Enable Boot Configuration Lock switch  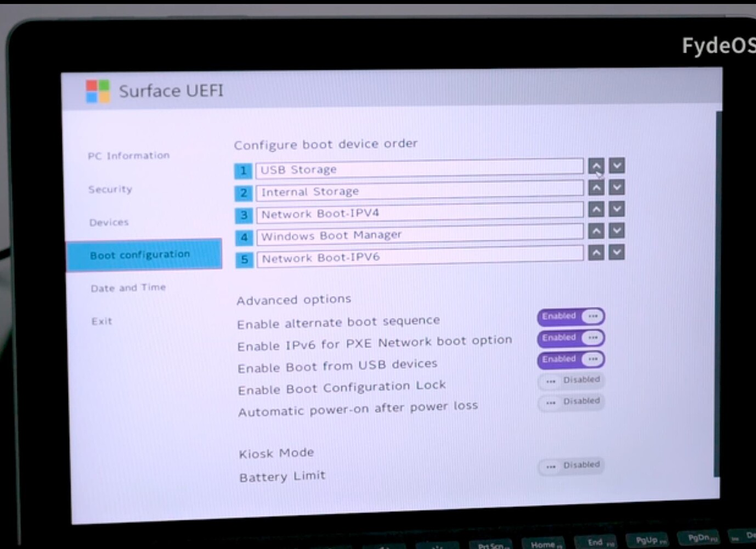coord(571,380)
